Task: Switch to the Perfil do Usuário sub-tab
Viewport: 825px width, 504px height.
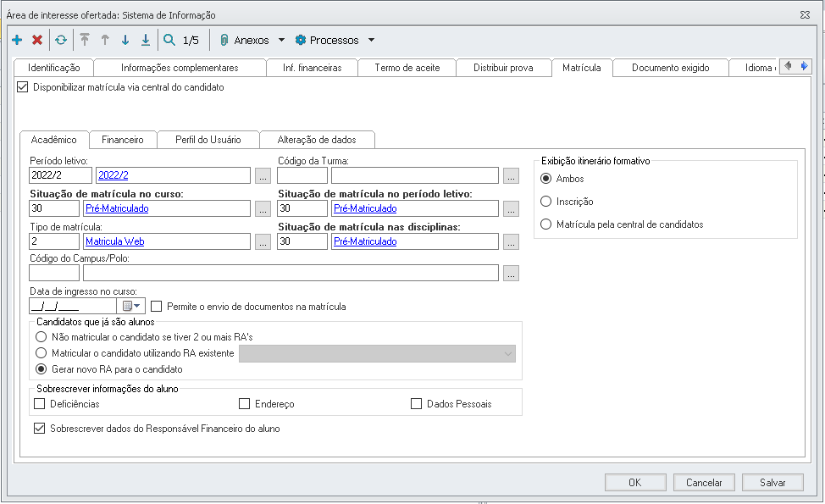Action: tap(208, 140)
